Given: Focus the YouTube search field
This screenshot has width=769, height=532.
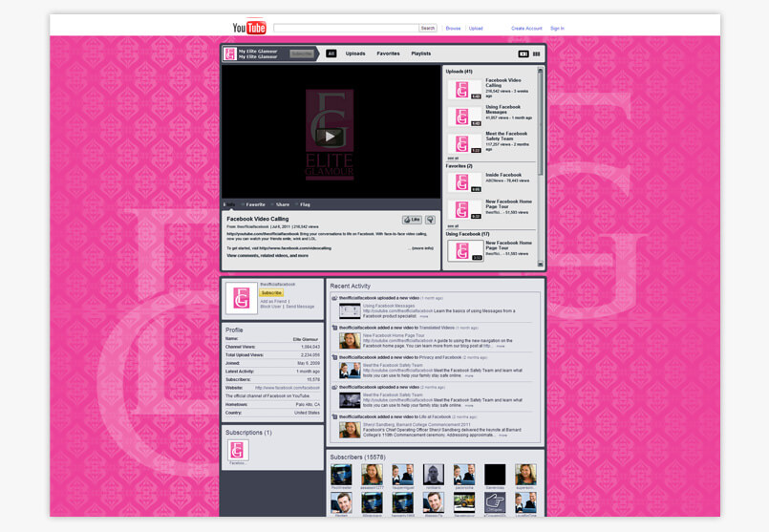Looking at the screenshot, I should click(x=346, y=28).
